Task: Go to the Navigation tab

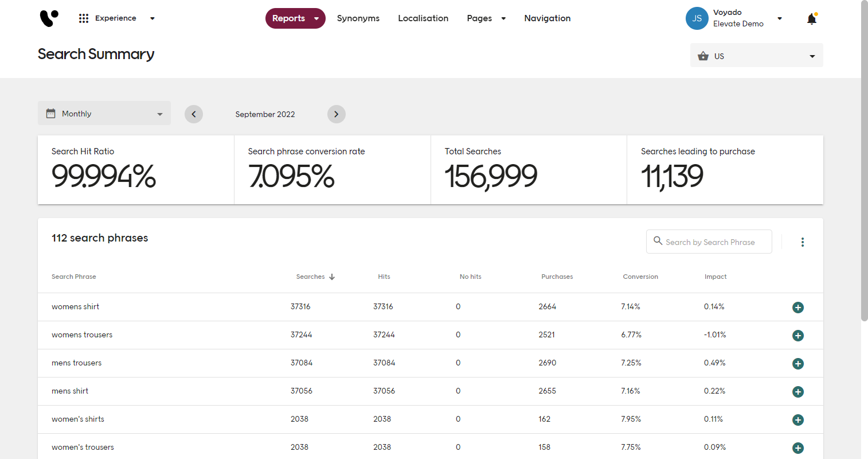Action: [x=548, y=18]
